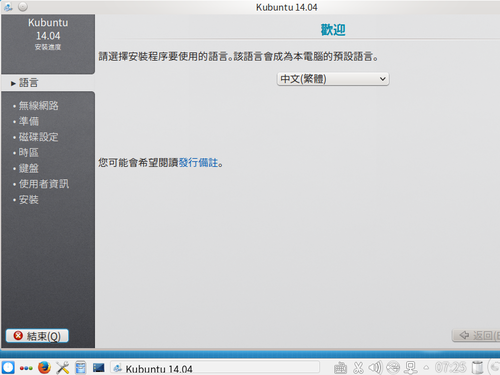Open the terminal icon in the panel
500x375 pixels.
(x=99, y=368)
